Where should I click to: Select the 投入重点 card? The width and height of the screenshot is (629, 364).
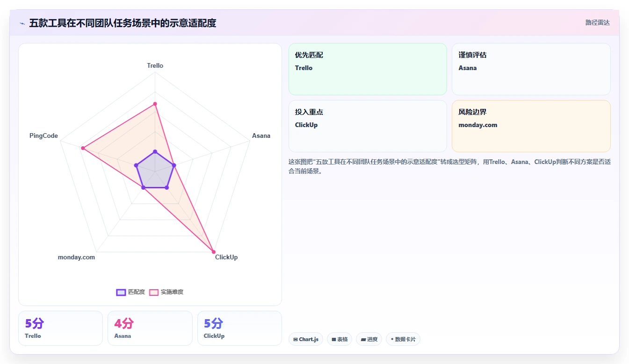point(368,126)
